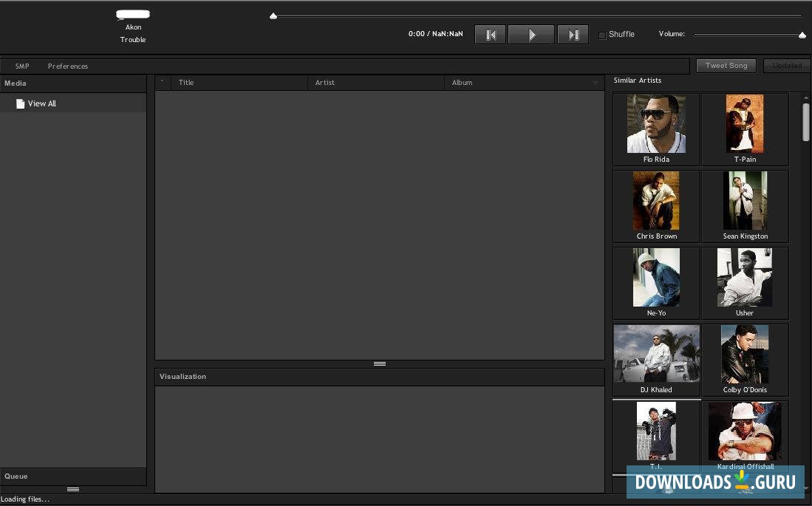Open Flo Rida similar artist thumbnail
Viewport: 812px width, 506px height.
tap(656, 125)
